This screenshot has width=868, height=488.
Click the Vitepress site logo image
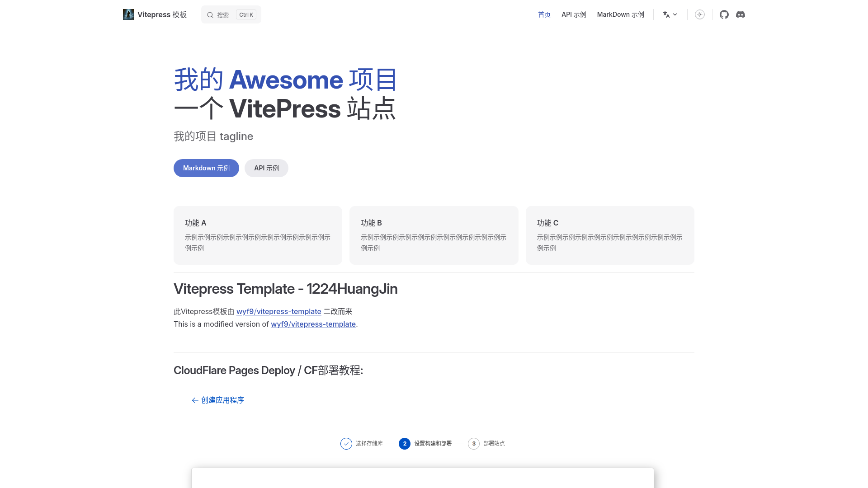tap(128, 14)
